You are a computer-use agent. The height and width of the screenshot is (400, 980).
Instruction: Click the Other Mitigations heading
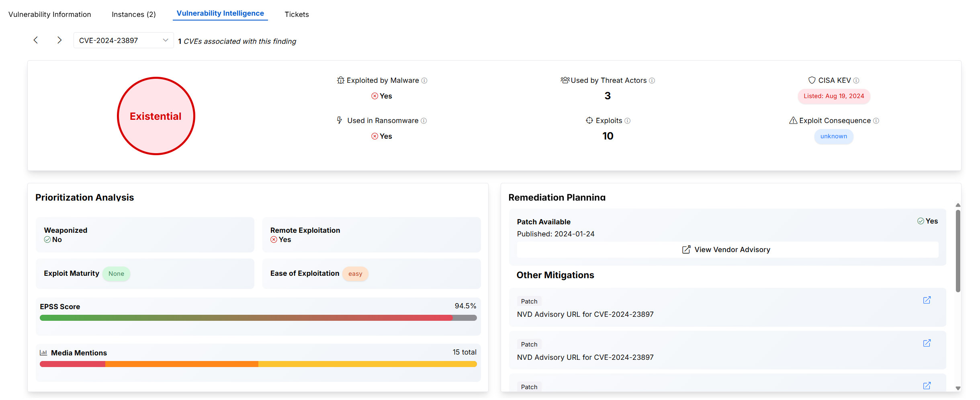click(555, 275)
